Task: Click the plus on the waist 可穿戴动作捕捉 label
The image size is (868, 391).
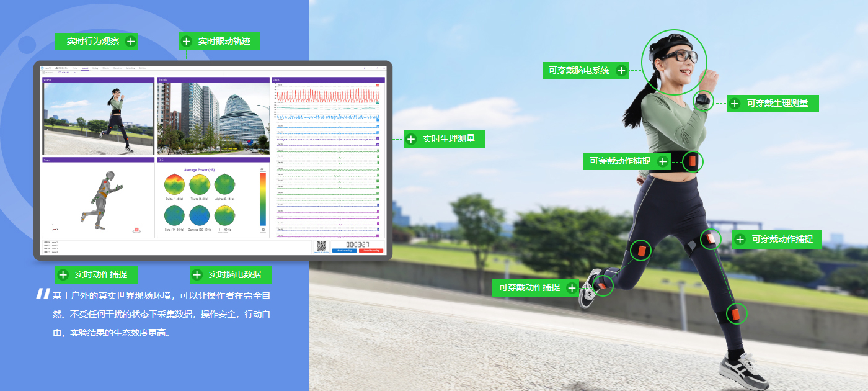Action: tap(663, 161)
